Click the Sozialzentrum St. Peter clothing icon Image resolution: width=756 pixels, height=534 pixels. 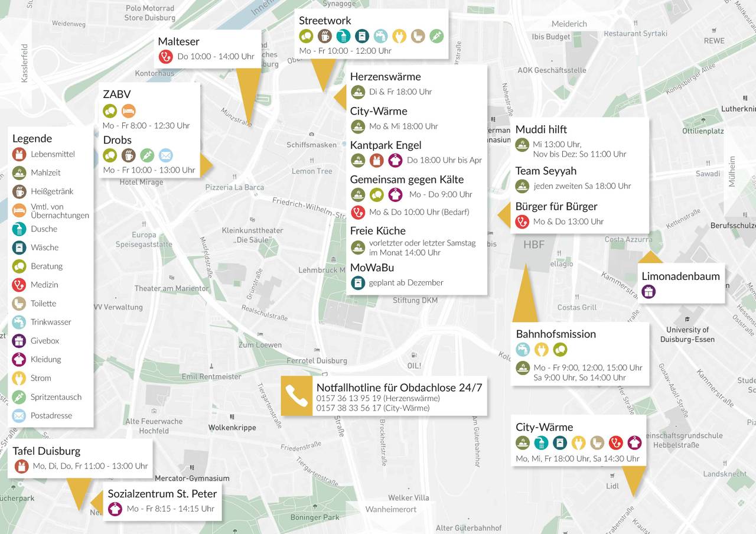pyautogui.click(x=115, y=509)
